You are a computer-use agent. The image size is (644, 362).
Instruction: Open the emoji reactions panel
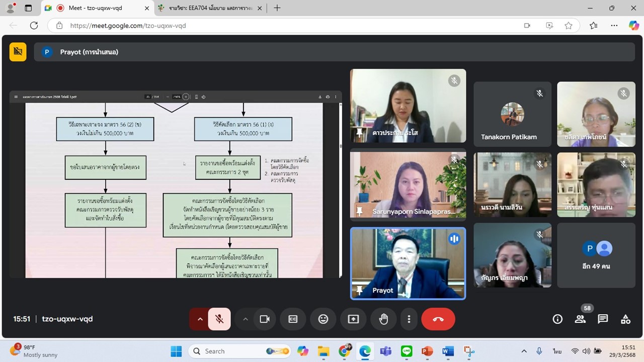click(x=323, y=319)
